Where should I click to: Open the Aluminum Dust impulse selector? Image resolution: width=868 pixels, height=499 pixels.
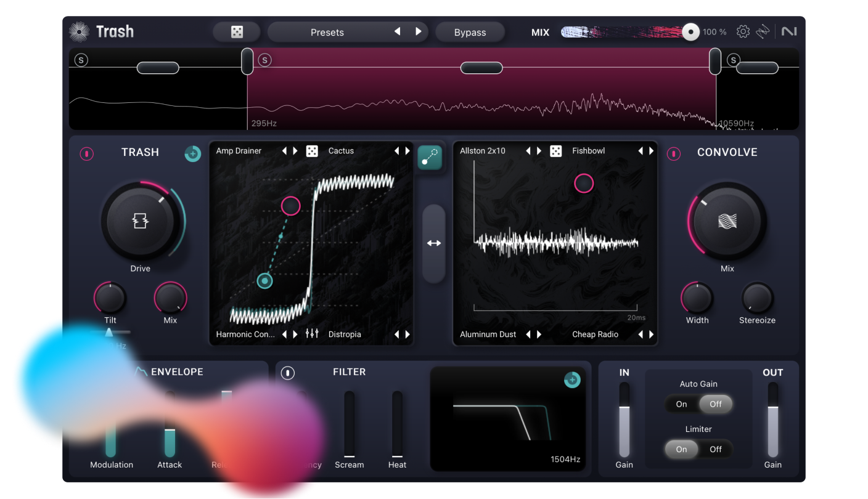488,335
